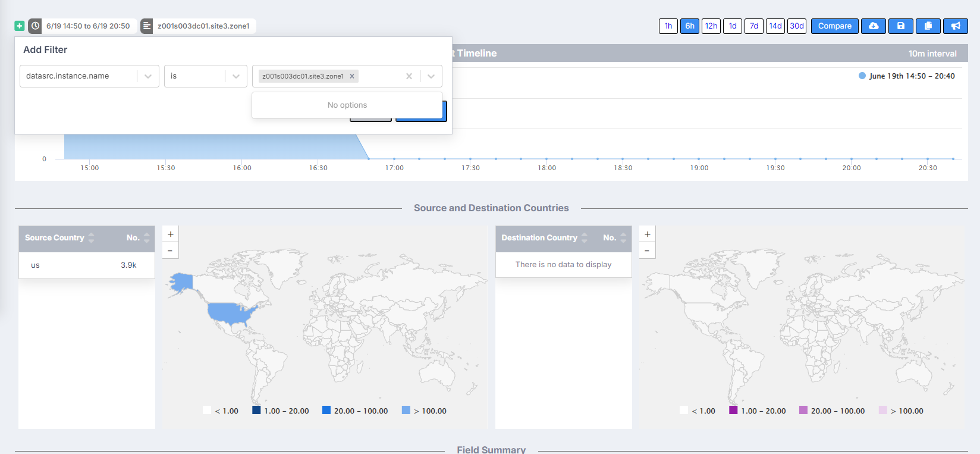The width and height of the screenshot is (980, 454).
Task: Click the Compare button
Action: tap(835, 26)
